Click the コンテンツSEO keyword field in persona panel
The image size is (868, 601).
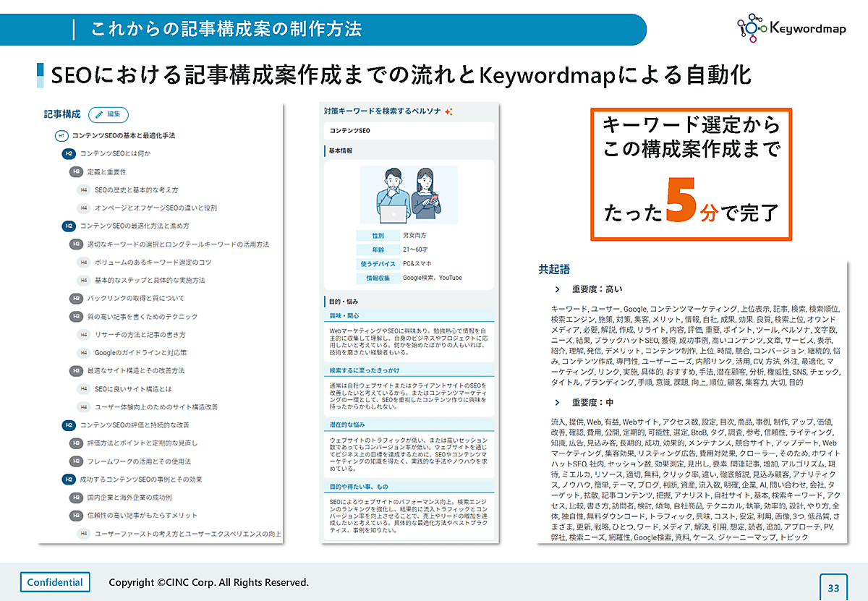409,131
